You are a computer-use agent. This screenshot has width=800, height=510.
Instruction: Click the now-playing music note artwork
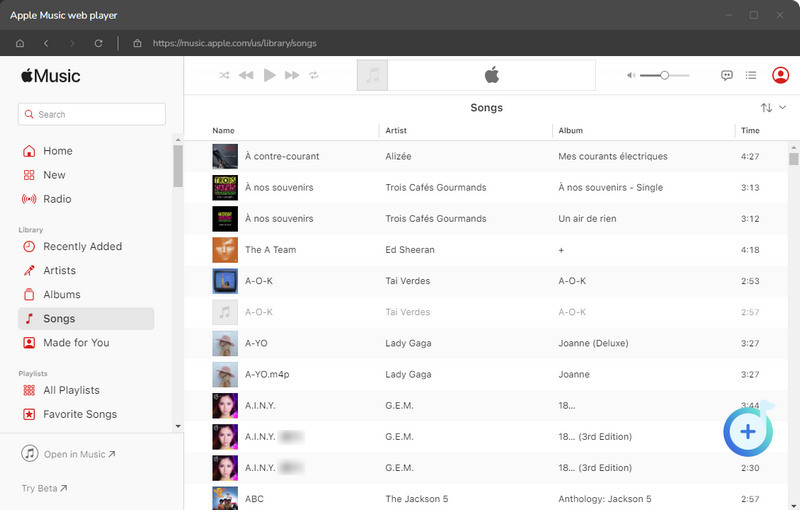[x=372, y=75]
